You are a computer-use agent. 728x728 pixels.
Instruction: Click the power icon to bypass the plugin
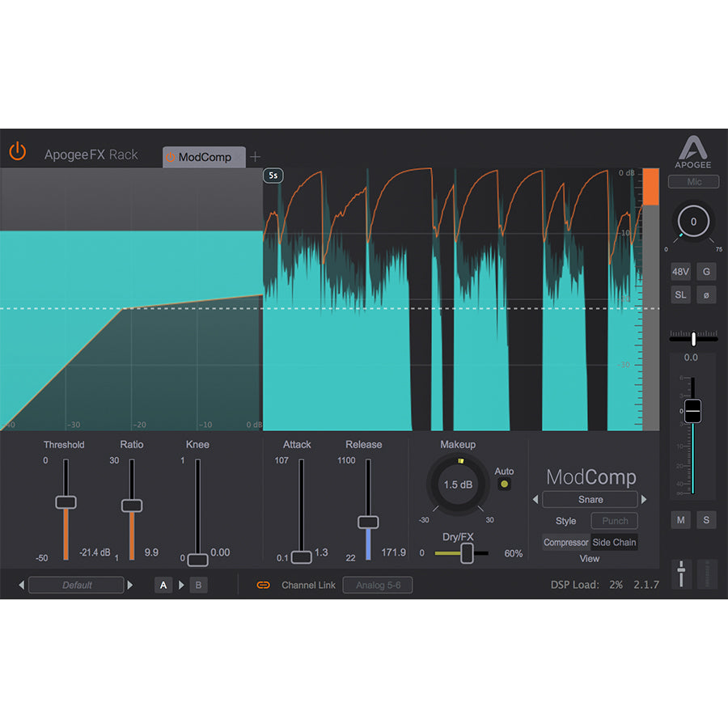pyautogui.click(x=17, y=151)
